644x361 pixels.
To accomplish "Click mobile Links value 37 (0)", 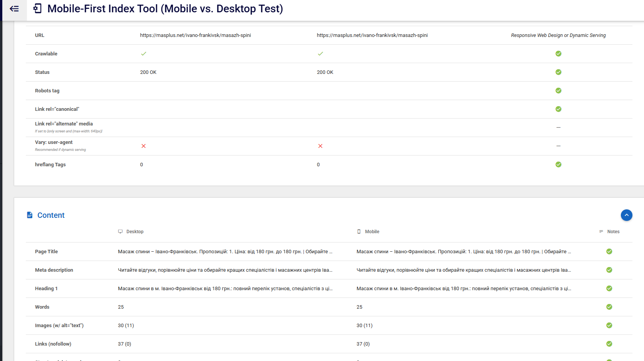I will pyautogui.click(x=363, y=344).
